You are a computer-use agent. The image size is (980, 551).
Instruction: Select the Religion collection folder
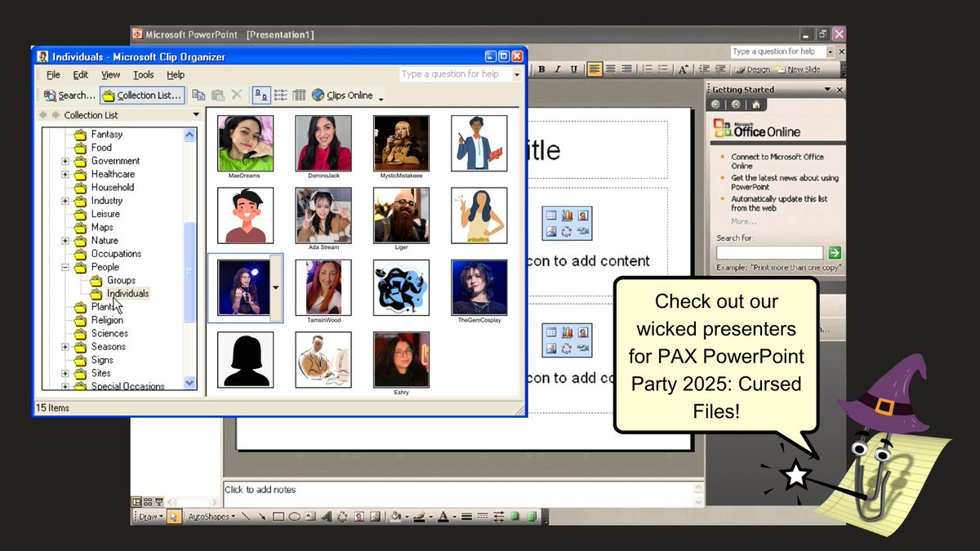[x=99, y=320]
